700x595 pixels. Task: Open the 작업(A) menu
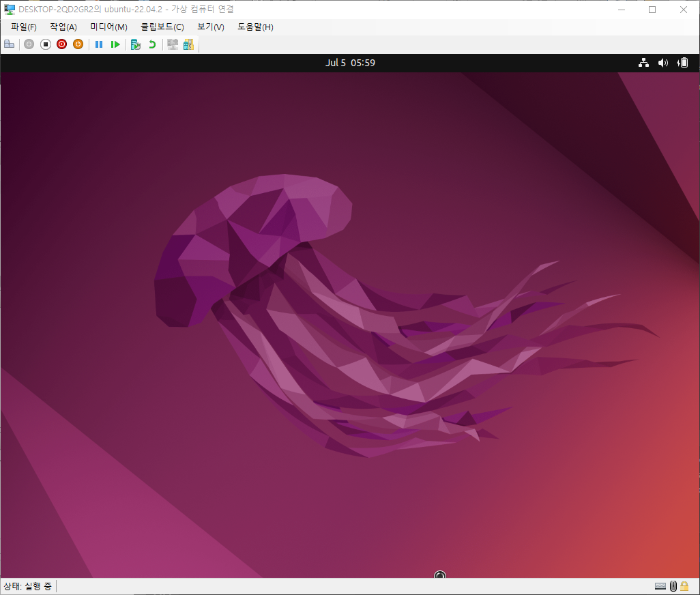[x=63, y=27]
